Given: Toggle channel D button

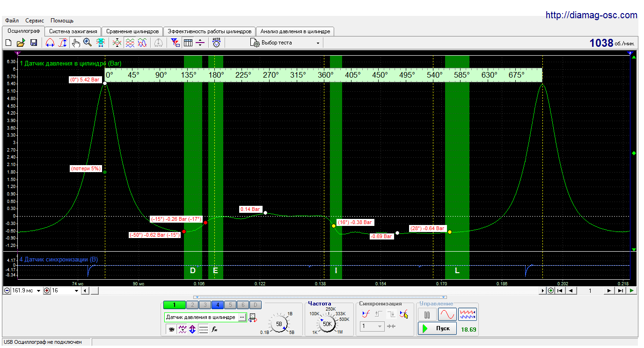Looking at the screenshot, I should [255, 305].
